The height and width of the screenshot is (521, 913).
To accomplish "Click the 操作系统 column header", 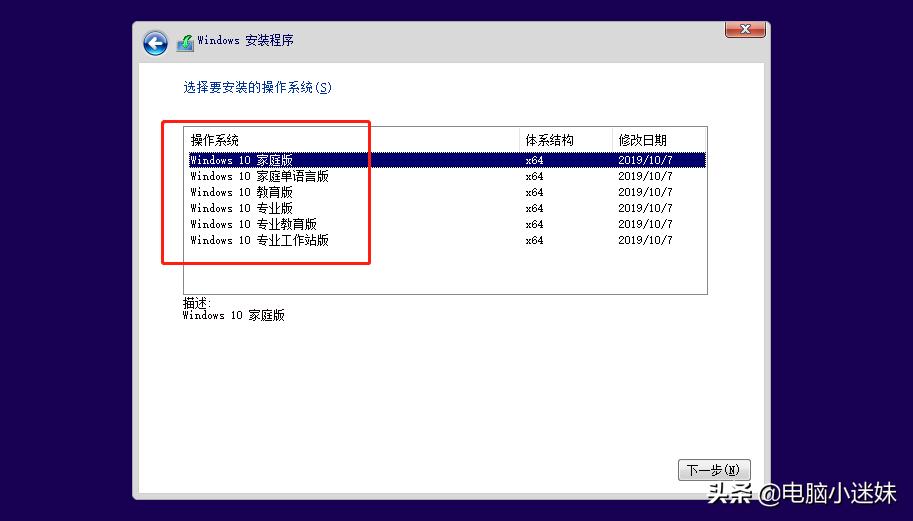I will point(352,140).
